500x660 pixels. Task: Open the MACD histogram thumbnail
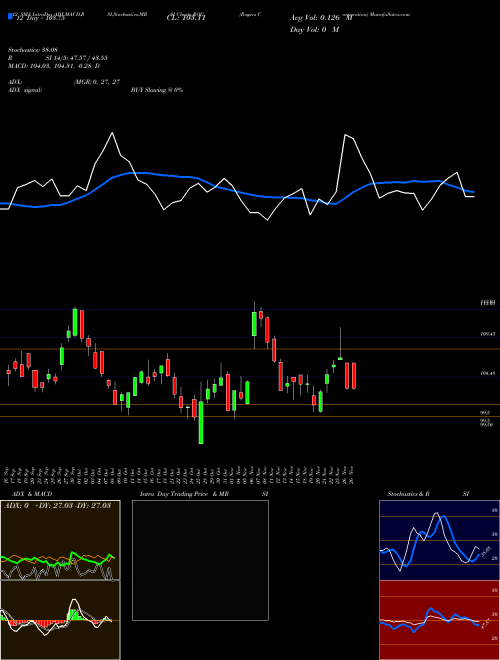click(x=60, y=620)
